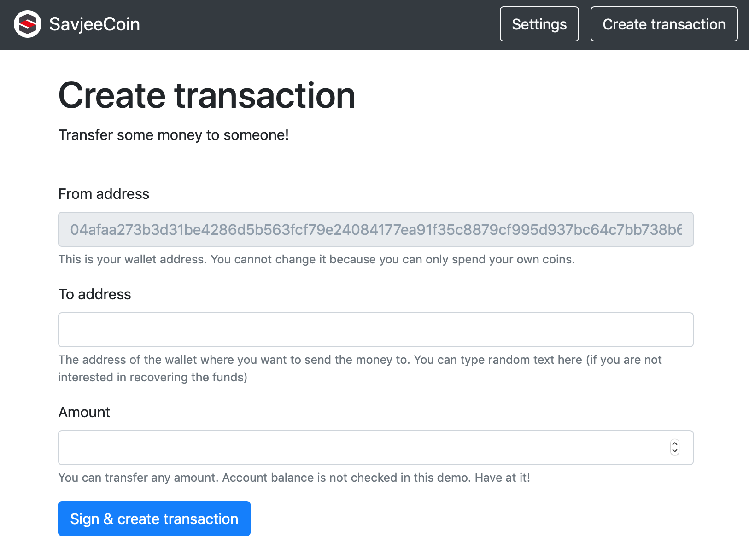The width and height of the screenshot is (749, 560).
Task: Click the Amount label
Action: click(x=84, y=412)
